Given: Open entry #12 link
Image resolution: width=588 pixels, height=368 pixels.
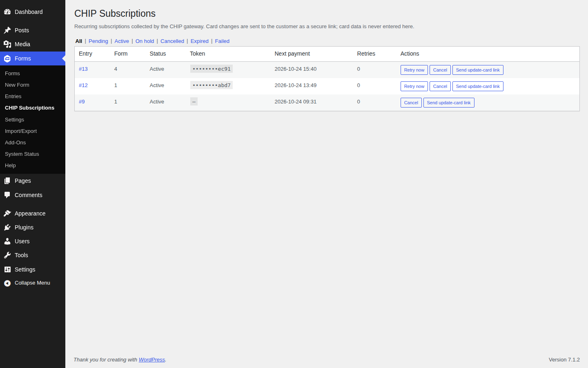Looking at the screenshot, I should [x=83, y=85].
